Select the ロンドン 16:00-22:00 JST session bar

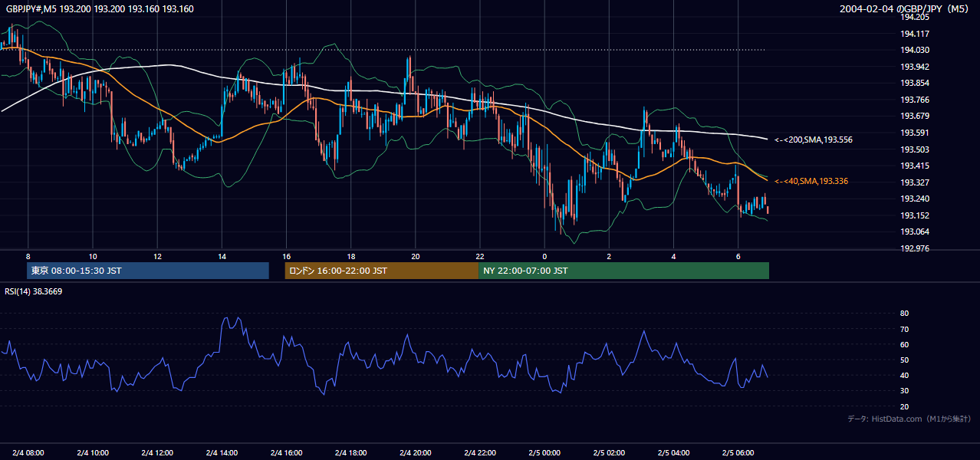click(381, 271)
